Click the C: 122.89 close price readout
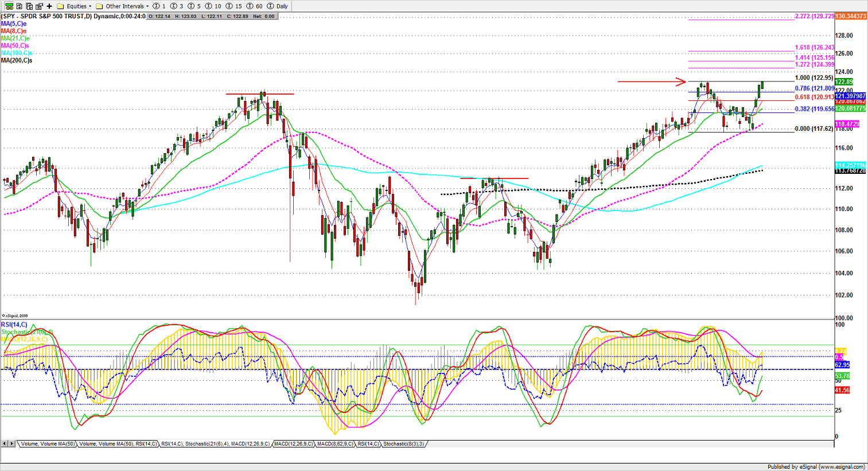868x471 pixels. pyautogui.click(x=238, y=16)
